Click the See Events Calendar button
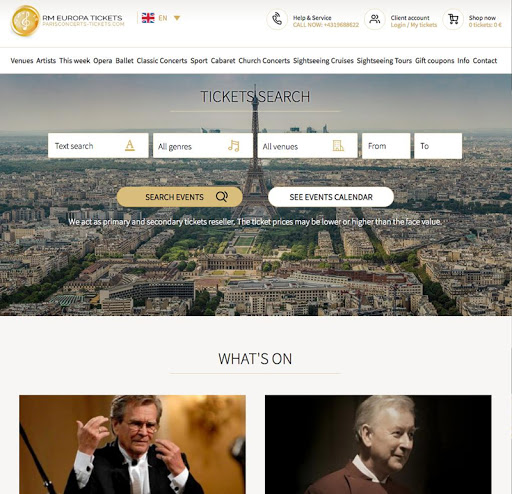 [x=331, y=197]
